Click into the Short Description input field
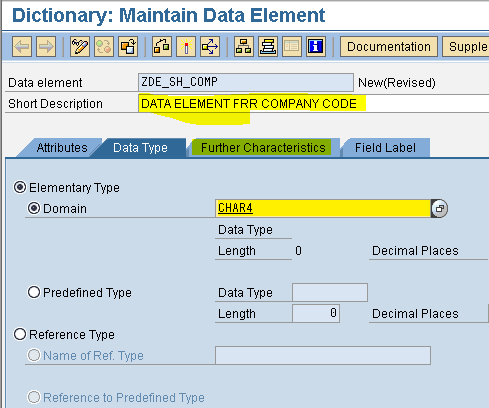Image resolution: width=489 pixels, height=408 pixels. (313, 104)
